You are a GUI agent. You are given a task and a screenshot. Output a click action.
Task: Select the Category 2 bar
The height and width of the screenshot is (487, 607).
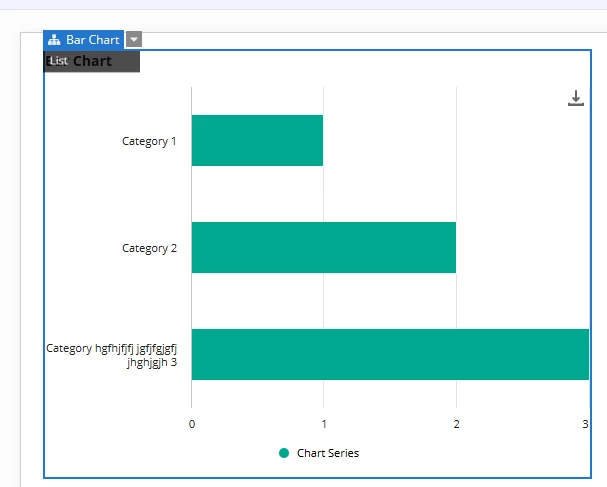pyautogui.click(x=324, y=247)
